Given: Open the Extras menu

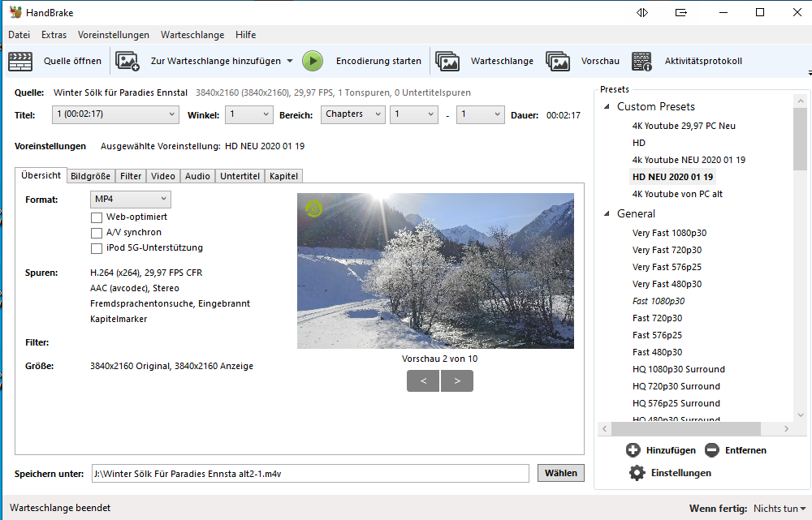Looking at the screenshot, I should (x=54, y=35).
